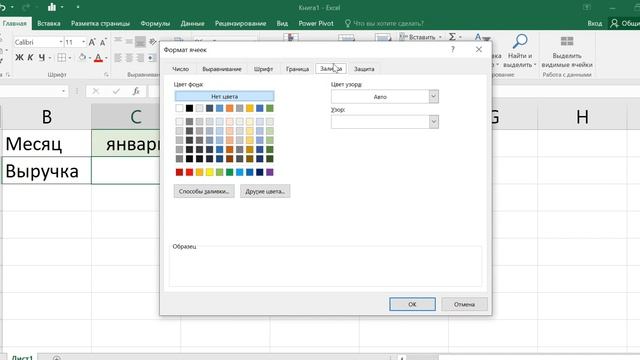
Task: Click the Increase Font Size icon
Action: tap(92, 42)
